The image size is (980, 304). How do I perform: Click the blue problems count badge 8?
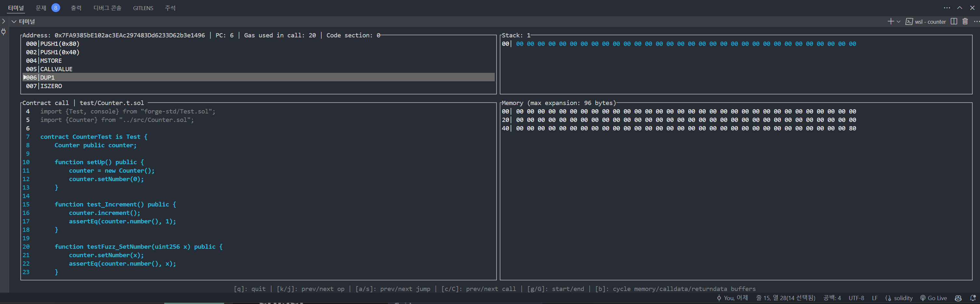click(56, 7)
